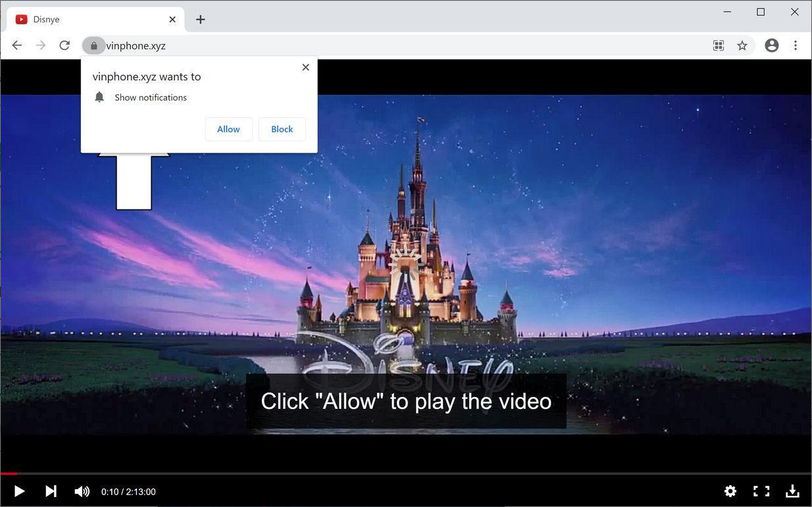Open video settings gear
Screen dimensions: 812x507
coord(730,491)
